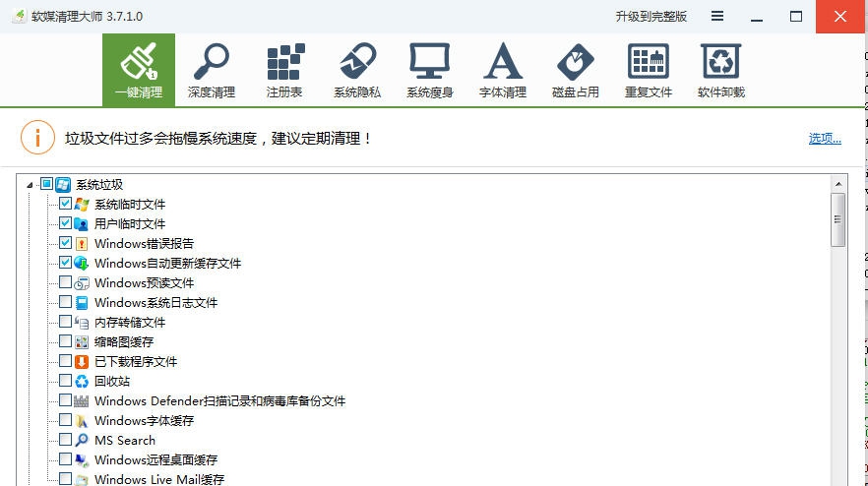Click the Windows自动更新缓存文件 globe icon
868x486 pixels.
pyautogui.click(x=82, y=264)
